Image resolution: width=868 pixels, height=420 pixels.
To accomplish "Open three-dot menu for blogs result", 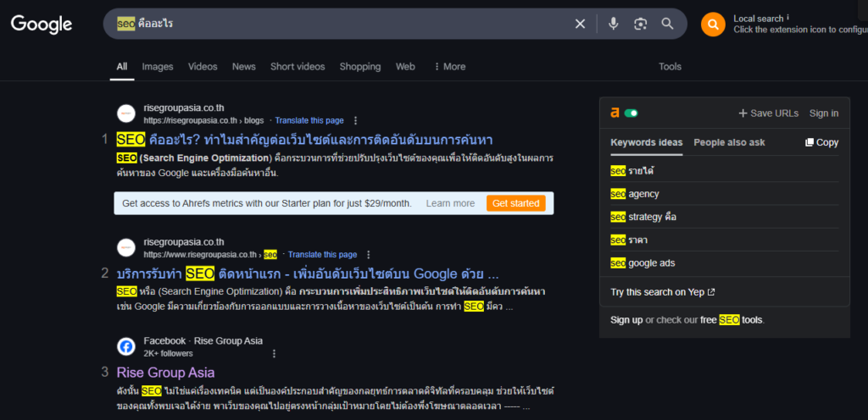I will [x=355, y=120].
